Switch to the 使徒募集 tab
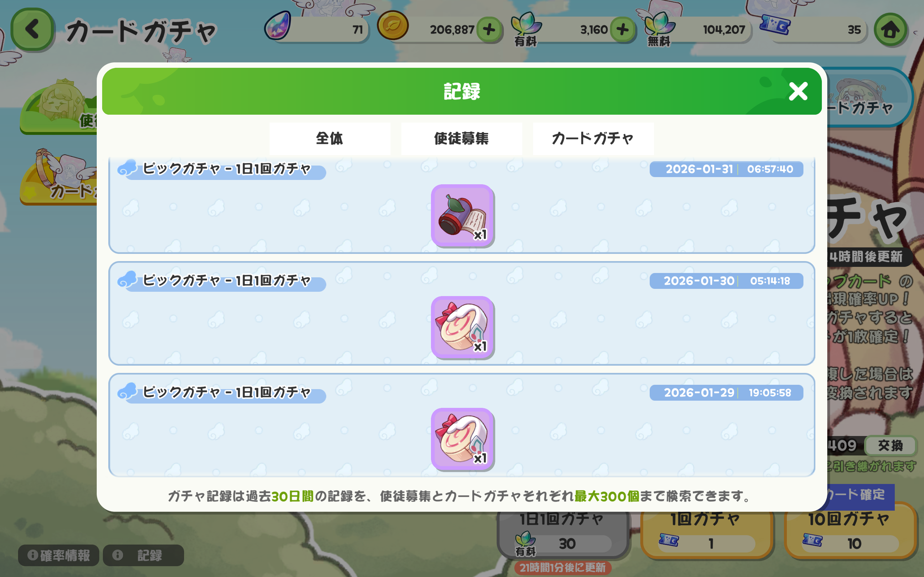Screen dimensions: 924x577 [462, 138]
